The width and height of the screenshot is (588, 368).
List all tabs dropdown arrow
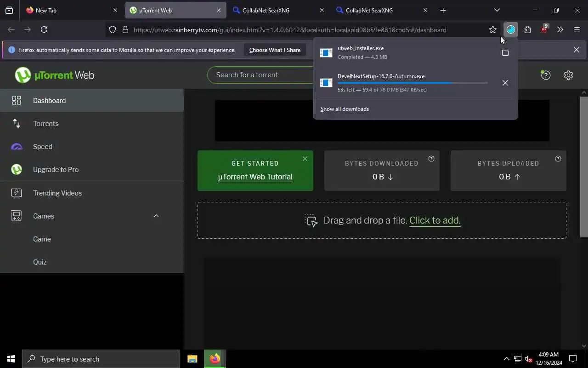click(x=497, y=10)
